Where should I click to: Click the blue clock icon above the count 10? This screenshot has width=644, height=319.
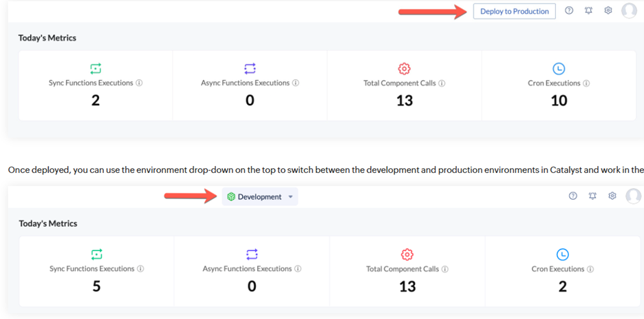[x=559, y=68]
